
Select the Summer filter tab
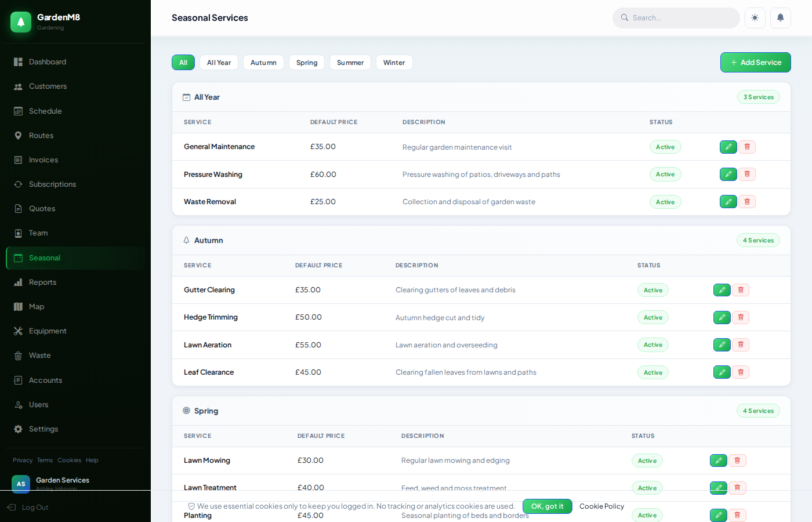coord(350,62)
